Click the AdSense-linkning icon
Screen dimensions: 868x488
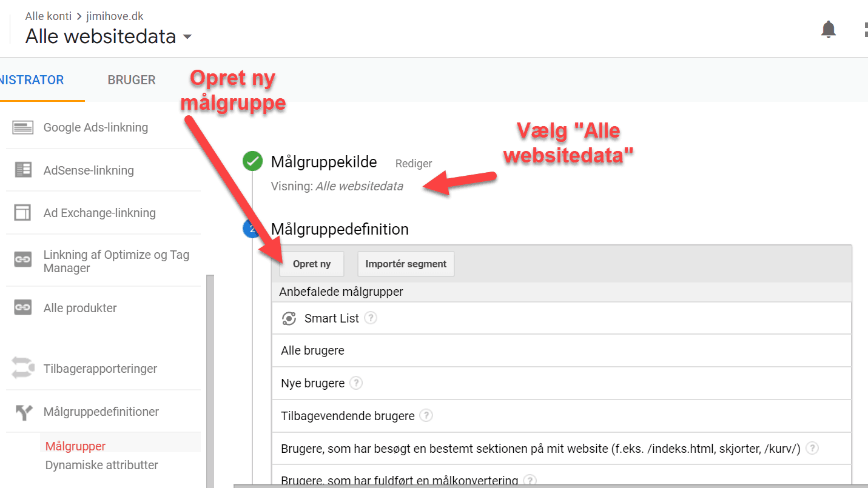click(x=23, y=170)
